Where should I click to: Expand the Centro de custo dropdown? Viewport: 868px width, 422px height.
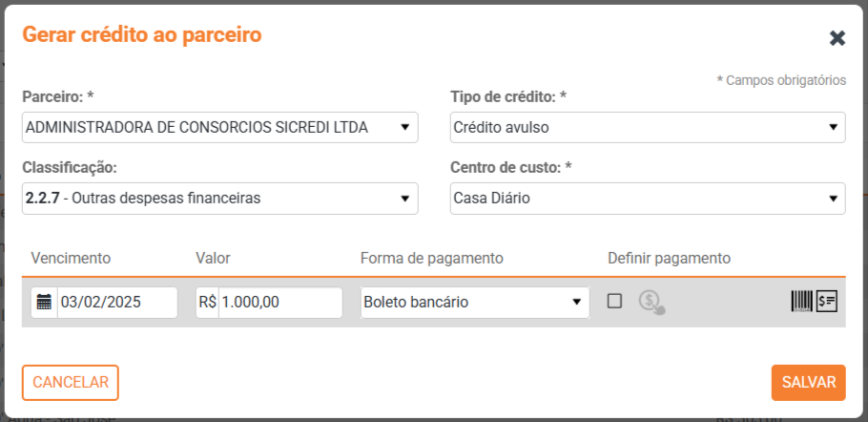(x=647, y=199)
